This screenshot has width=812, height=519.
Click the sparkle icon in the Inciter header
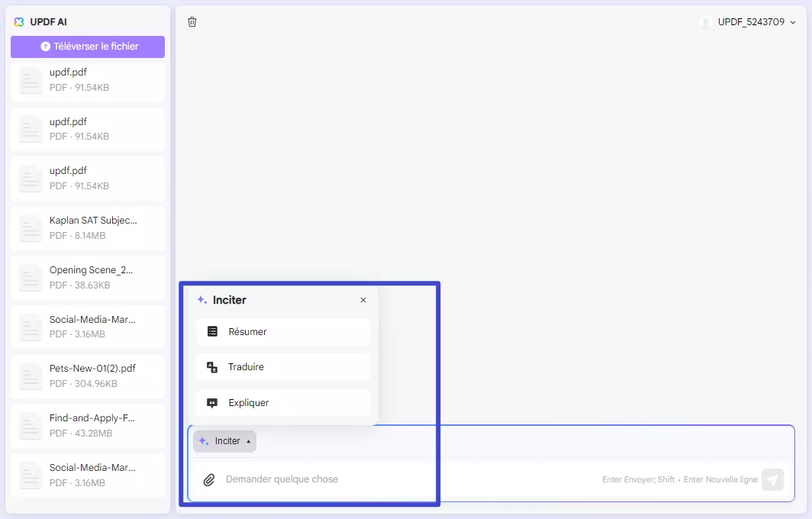click(201, 300)
